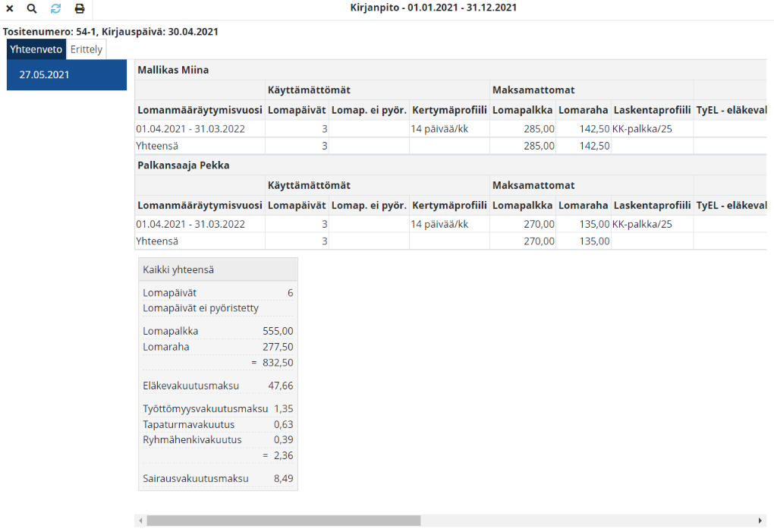The image size is (774, 532).
Task: Switch to the Erittely tab
Action: (x=86, y=49)
